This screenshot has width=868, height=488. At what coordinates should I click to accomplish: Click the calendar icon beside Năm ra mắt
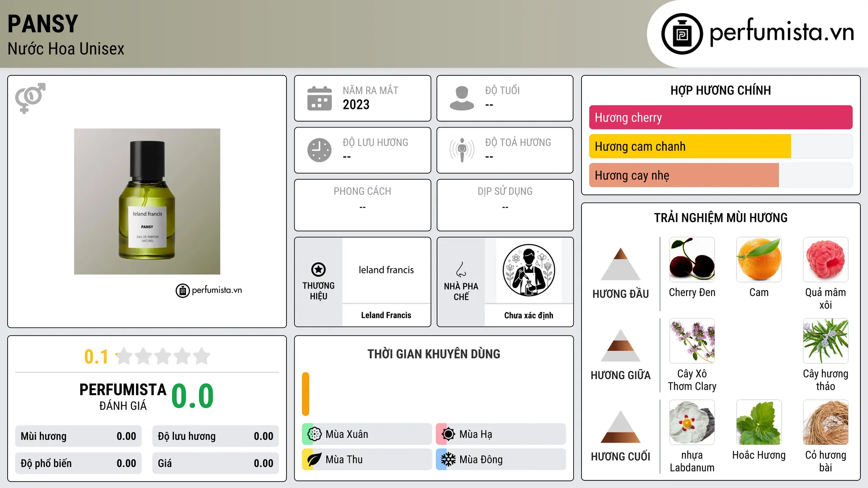pyautogui.click(x=320, y=98)
